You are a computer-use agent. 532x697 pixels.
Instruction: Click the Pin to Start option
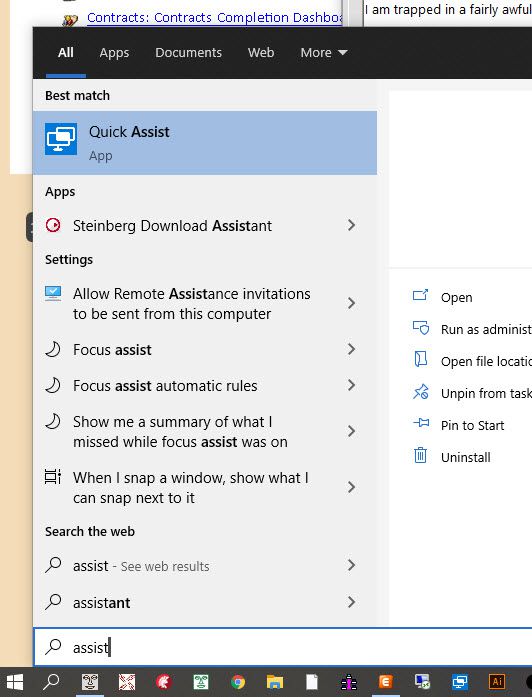point(472,425)
